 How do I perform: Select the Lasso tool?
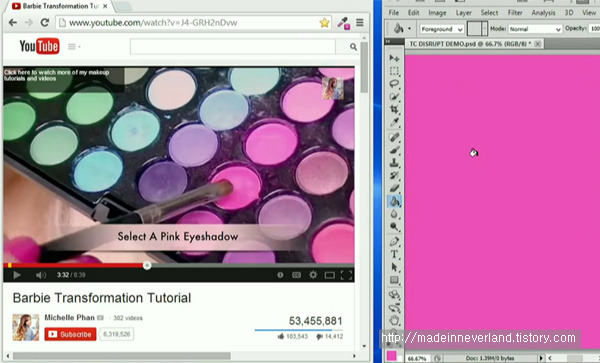(394, 84)
